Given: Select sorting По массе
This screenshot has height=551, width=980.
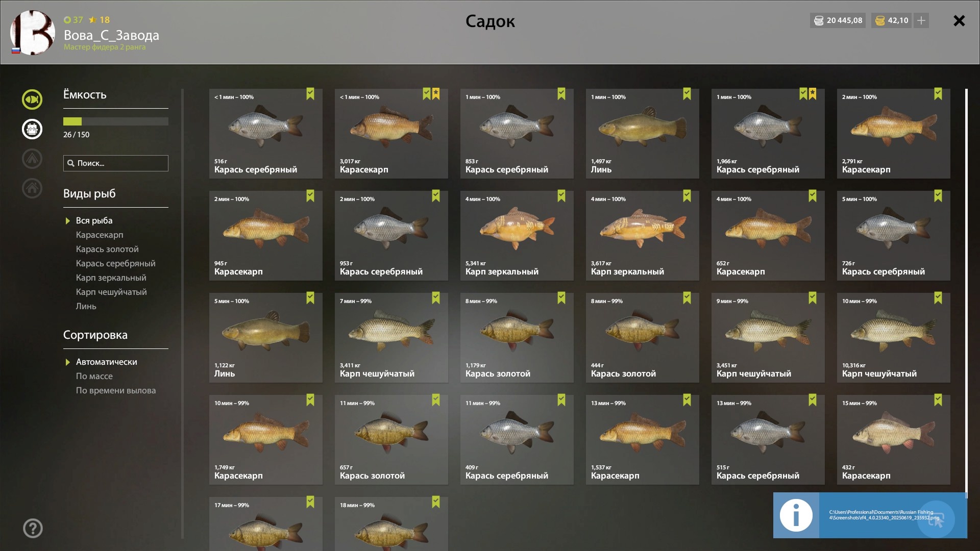Looking at the screenshot, I should [x=94, y=376].
